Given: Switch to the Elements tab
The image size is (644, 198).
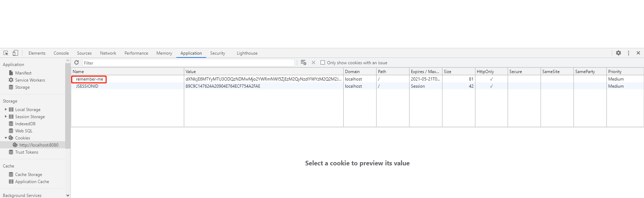Looking at the screenshot, I should (37, 53).
